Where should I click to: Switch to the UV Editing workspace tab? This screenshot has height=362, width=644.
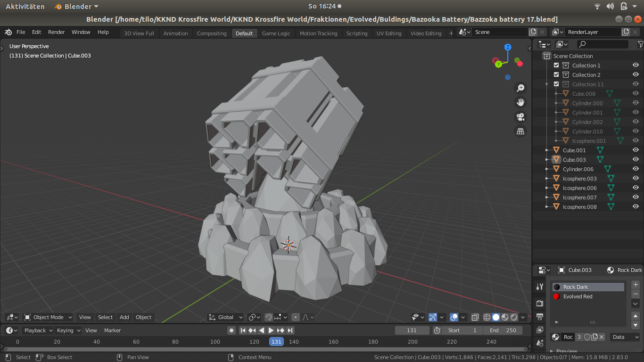coord(389,33)
